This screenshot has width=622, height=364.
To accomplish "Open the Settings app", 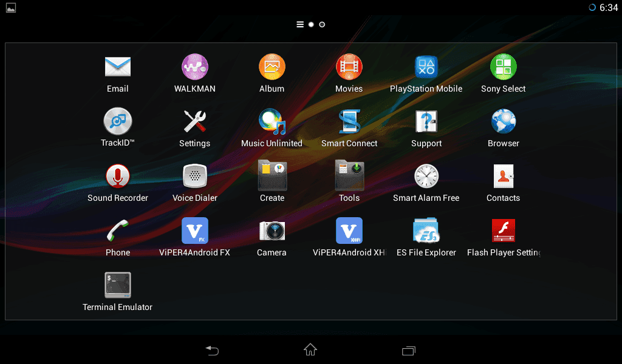I will pyautogui.click(x=195, y=121).
